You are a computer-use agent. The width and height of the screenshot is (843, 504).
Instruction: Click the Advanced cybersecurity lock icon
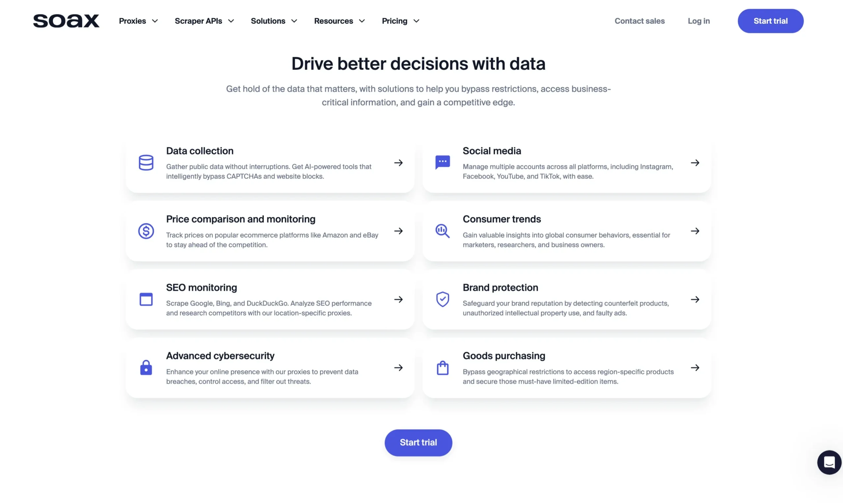pos(146,367)
